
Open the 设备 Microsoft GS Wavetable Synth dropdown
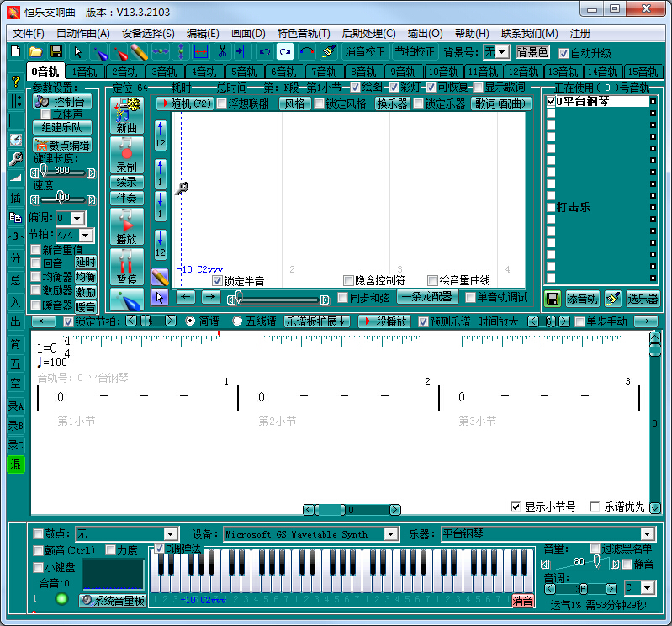click(390, 533)
